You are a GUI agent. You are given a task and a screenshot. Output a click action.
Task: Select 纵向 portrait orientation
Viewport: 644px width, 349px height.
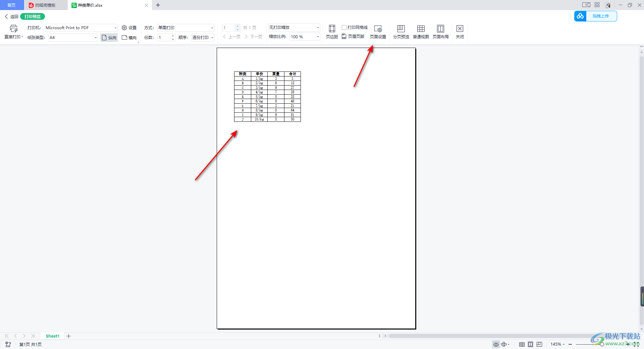[109, 38]
